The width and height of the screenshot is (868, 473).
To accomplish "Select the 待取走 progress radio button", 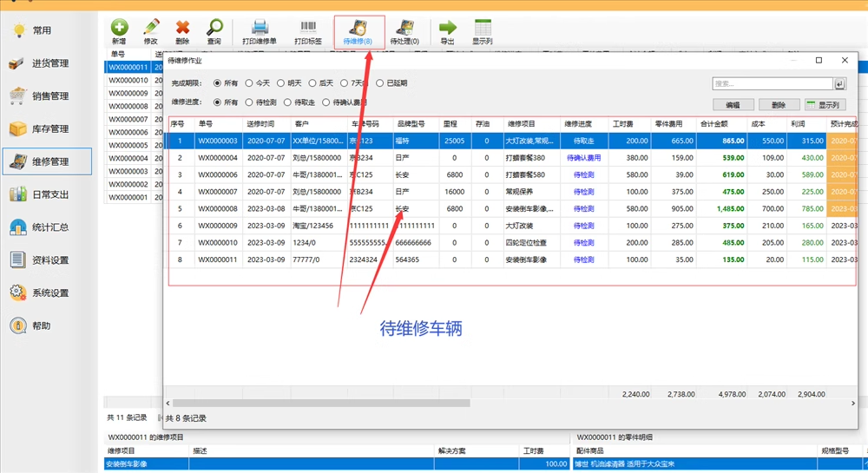I will click(x=287, y=102).
